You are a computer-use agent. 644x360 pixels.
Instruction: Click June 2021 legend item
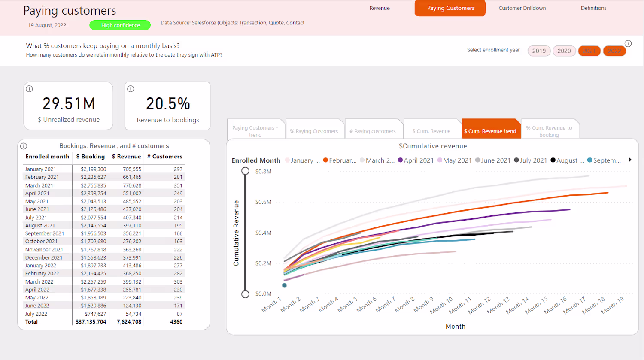tap(493, 160)
